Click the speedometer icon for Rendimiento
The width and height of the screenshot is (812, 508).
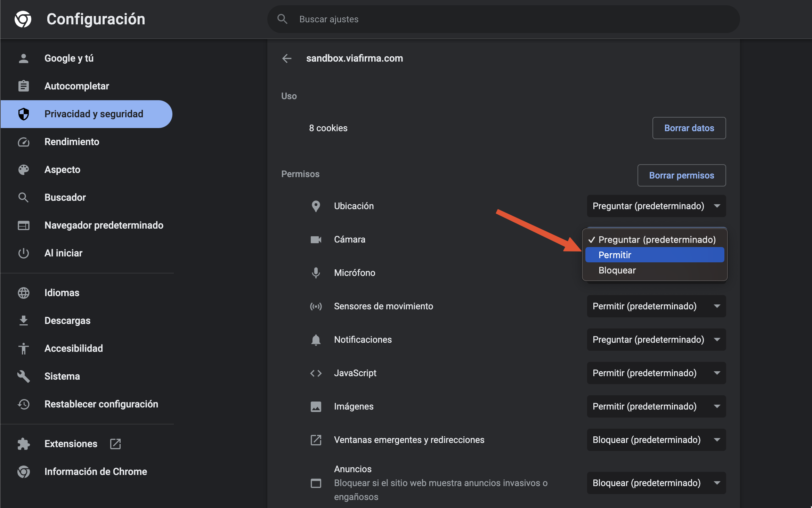point(24,142)
